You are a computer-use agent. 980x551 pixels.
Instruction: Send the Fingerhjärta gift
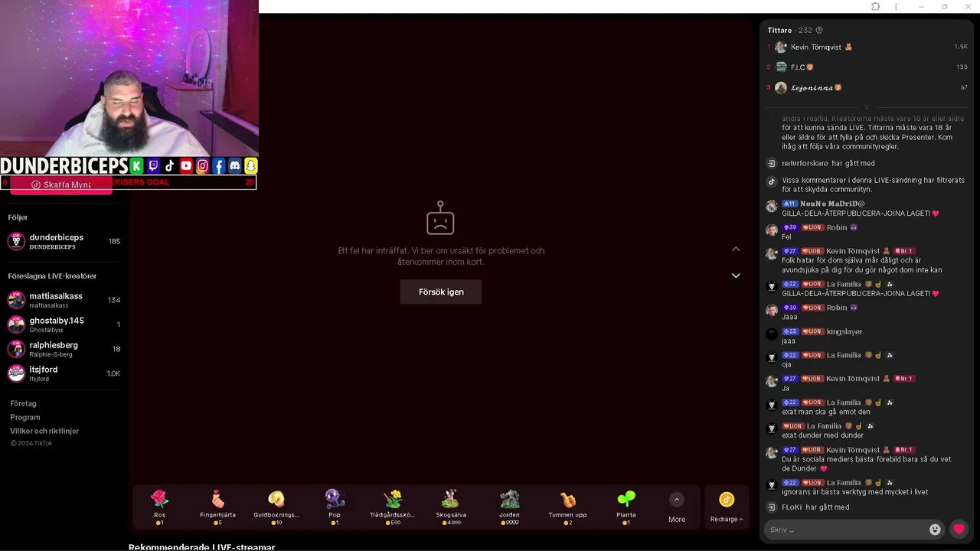point(217,507)
